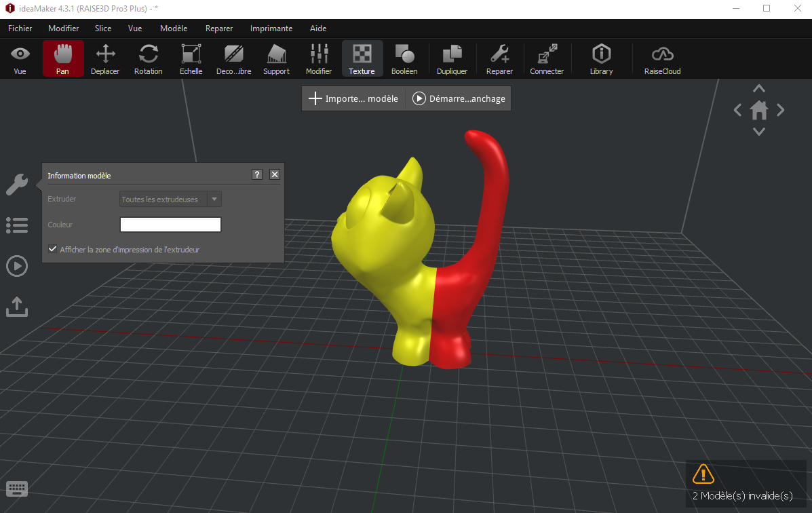
Task: Open the wrench settings sidebar icon
Action: [17, 185]
